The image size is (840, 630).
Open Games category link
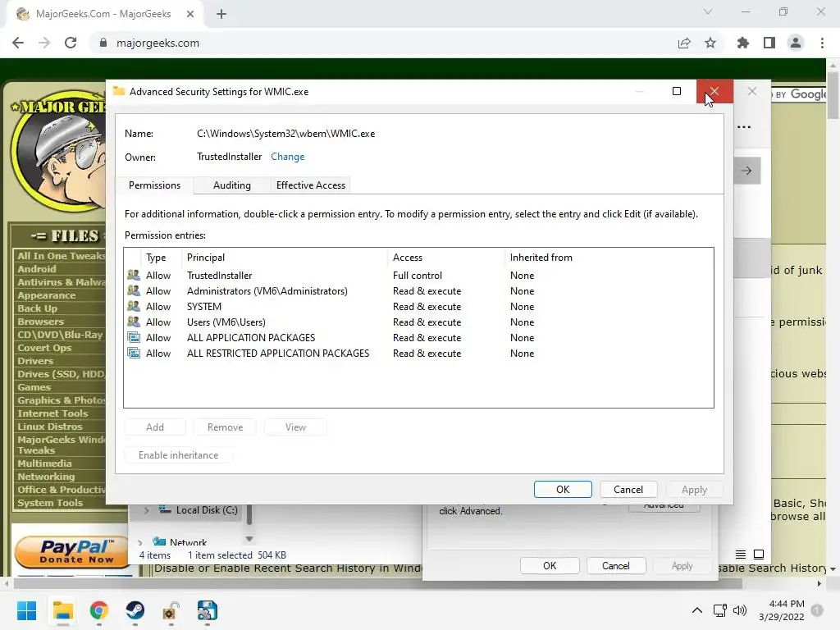34,387
